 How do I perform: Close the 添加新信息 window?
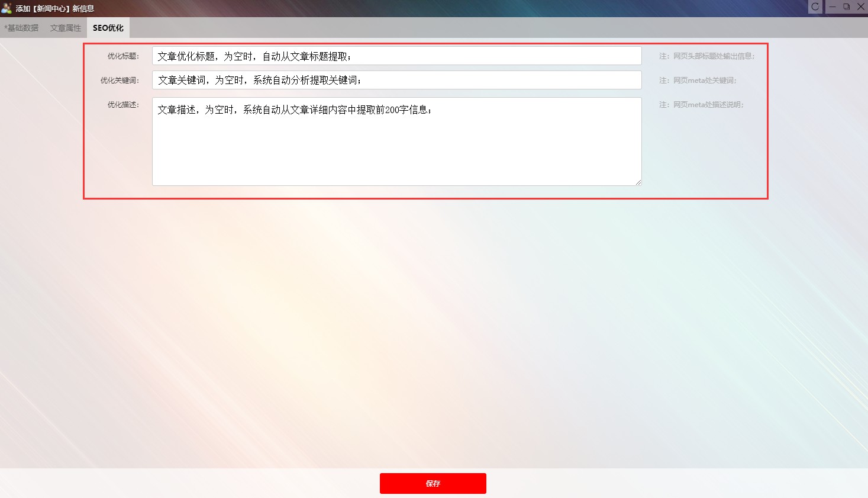tap(861, 7)
